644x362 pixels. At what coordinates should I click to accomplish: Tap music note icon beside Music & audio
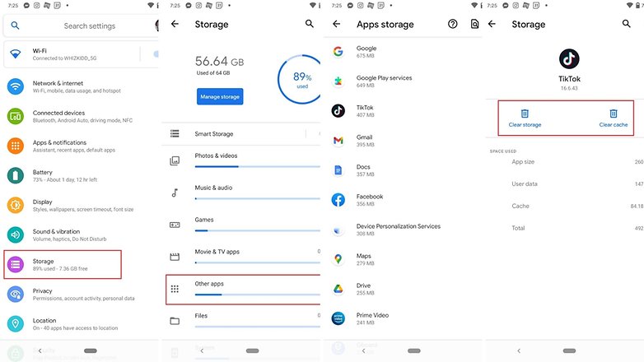coord(175,193)
